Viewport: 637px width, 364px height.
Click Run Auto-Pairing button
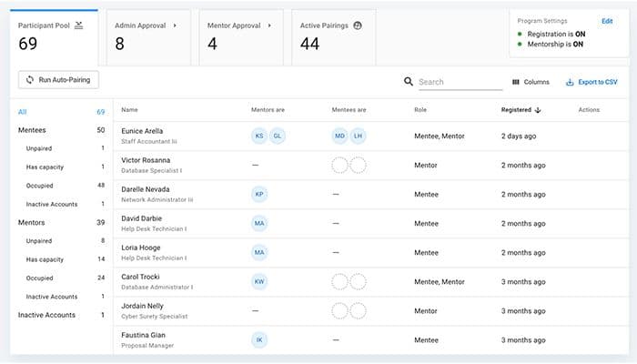[58, 80]
